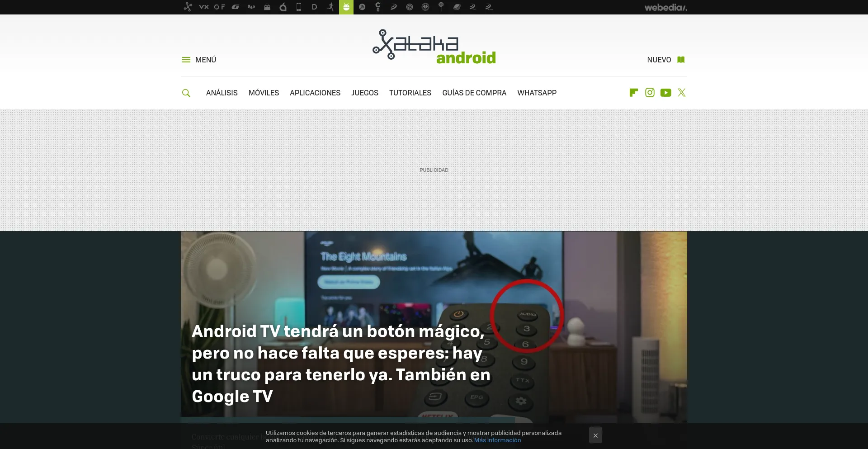
Task: Open the apple-shaped site icon in top bar
Action: coord(283,7)
